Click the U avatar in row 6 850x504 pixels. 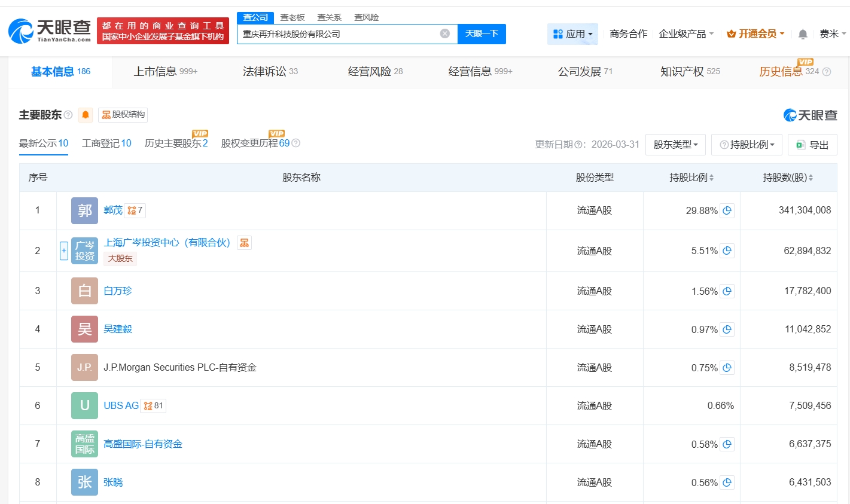pyautogui.click(x=84, y=406)
